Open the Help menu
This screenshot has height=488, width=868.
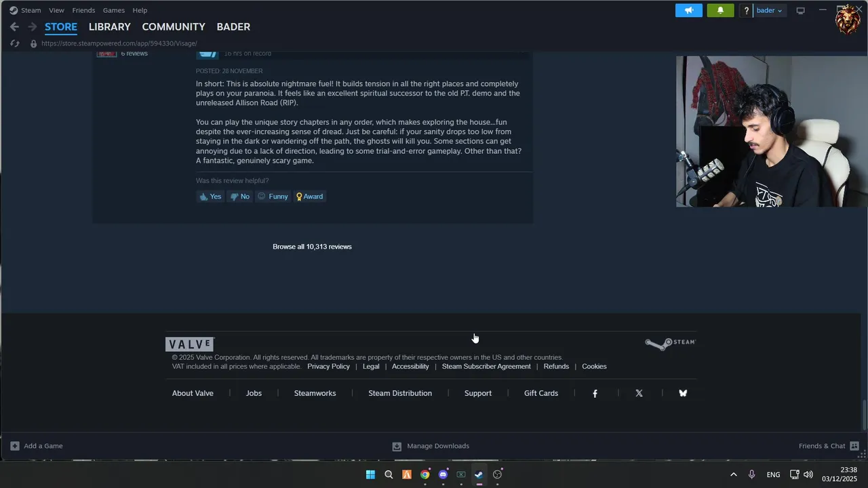point(140,10)
